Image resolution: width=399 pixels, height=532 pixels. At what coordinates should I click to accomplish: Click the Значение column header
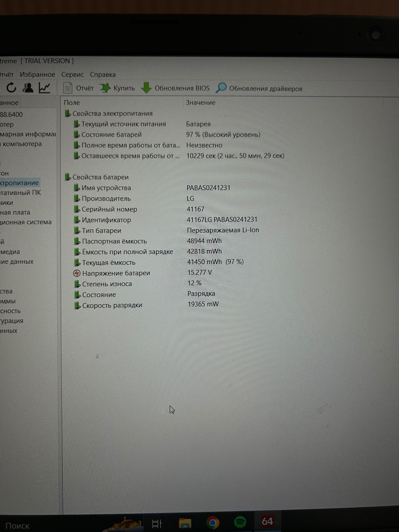point(201,103)
